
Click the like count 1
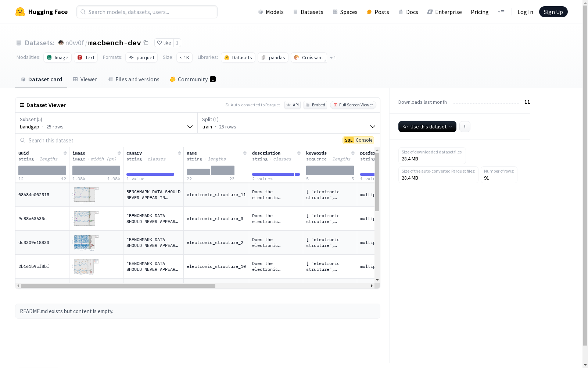[x=177, y=43]
